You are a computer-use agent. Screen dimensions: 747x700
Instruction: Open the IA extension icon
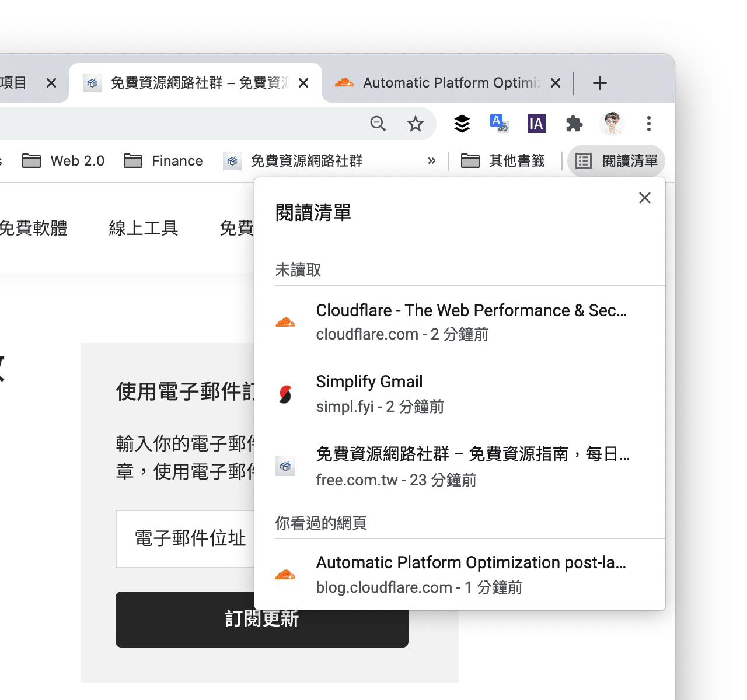click(x=536, y=124)
